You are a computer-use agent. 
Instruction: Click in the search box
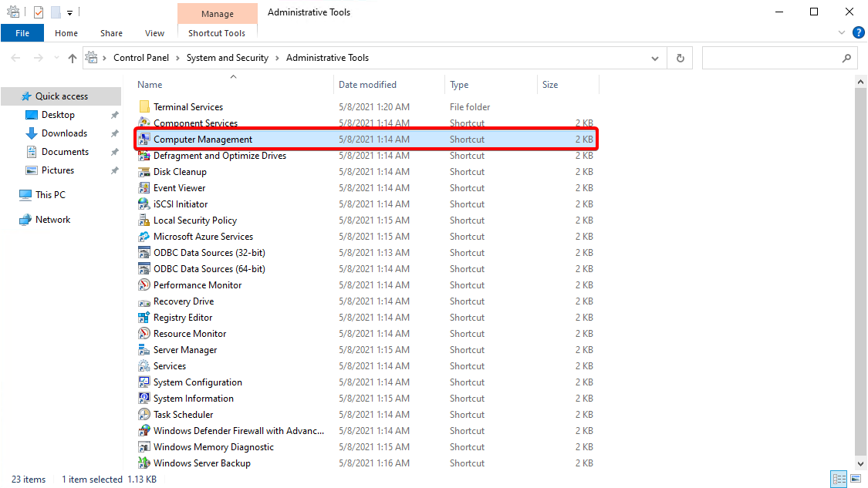tap(772, 58)
